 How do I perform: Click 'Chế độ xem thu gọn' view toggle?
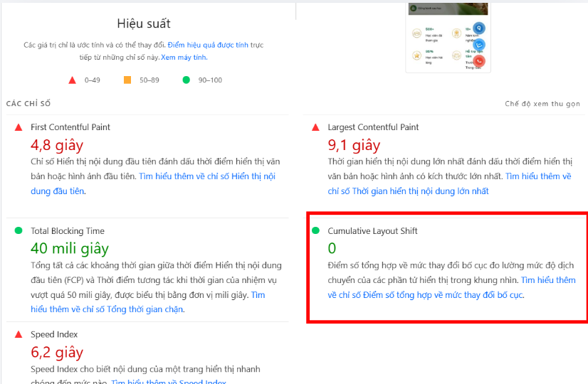542,104
